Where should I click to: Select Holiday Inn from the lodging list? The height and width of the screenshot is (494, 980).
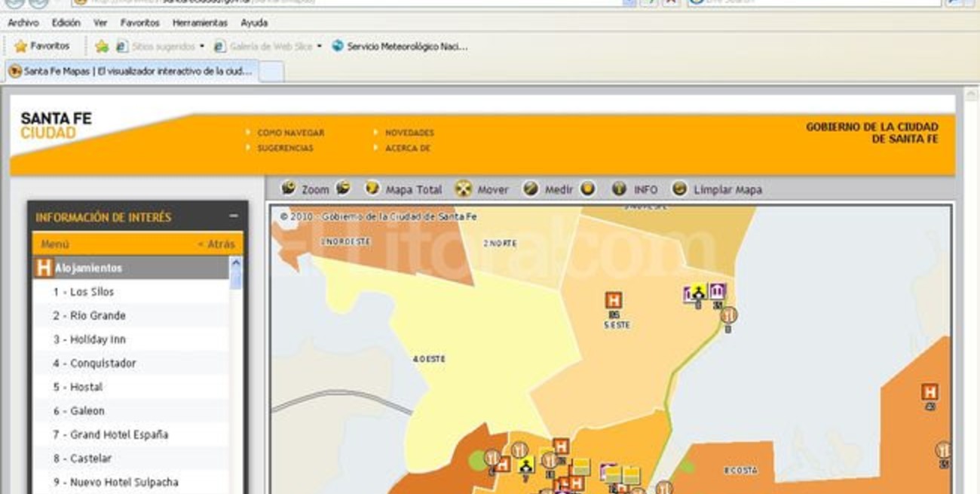coord(90,339)
